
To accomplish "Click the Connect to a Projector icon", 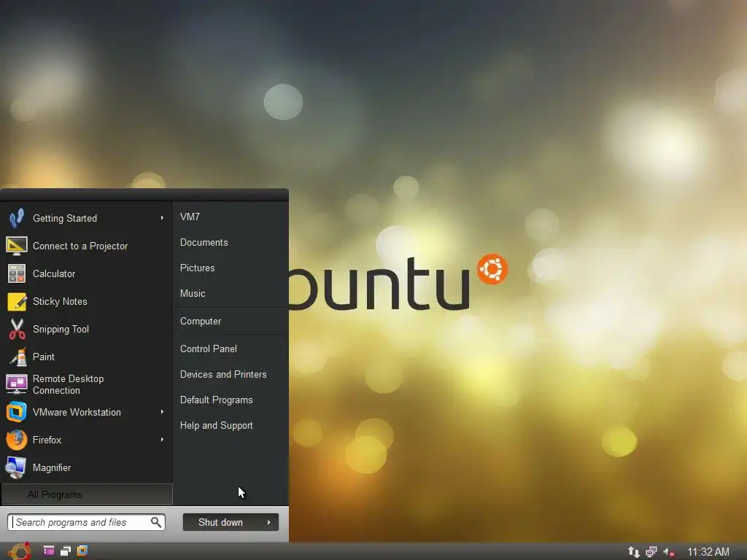I will click(x=17, y=246).
